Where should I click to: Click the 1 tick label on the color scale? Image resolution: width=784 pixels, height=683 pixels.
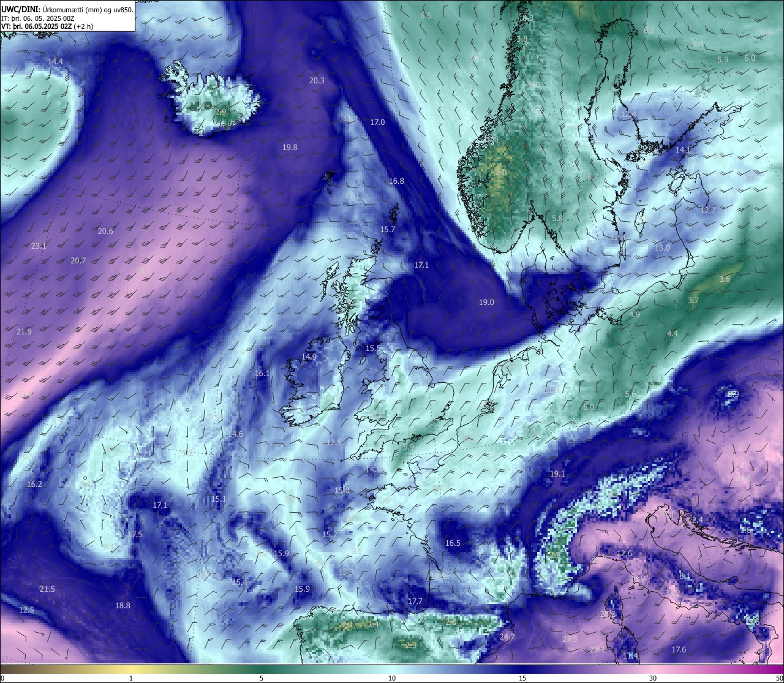pyautogui.click(x=131, y=678)
